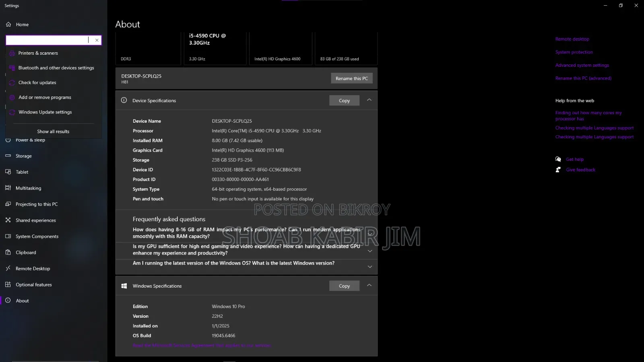
Task: Click the Get help chat icon
Action: pos(558,159)
